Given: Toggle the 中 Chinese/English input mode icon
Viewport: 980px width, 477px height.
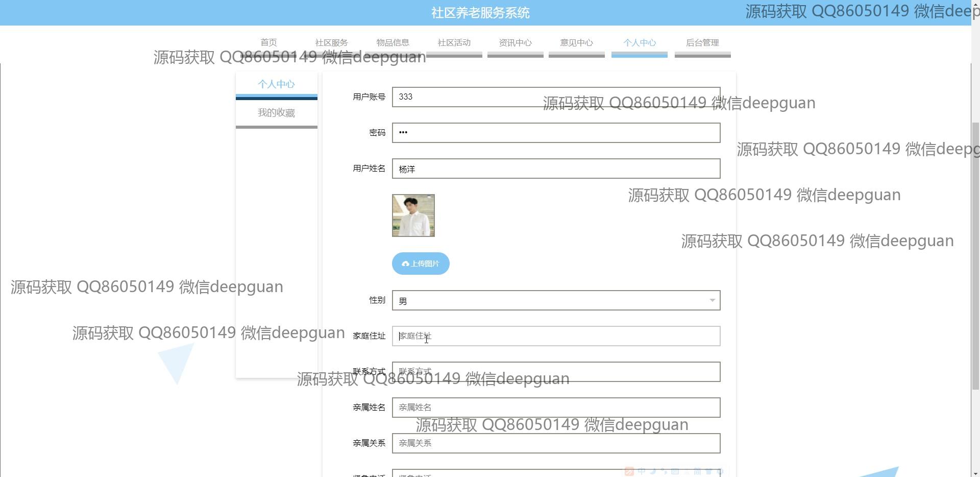Looking at the screenshot, I should 642,471.
